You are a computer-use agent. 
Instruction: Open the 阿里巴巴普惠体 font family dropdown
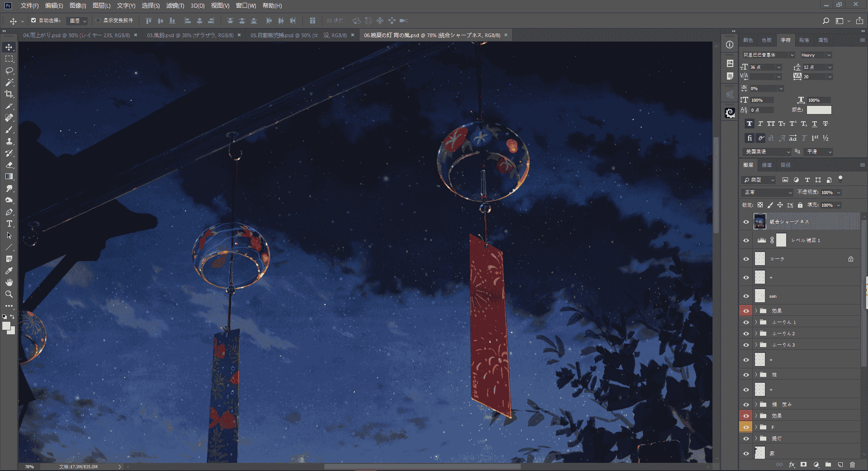769,55
